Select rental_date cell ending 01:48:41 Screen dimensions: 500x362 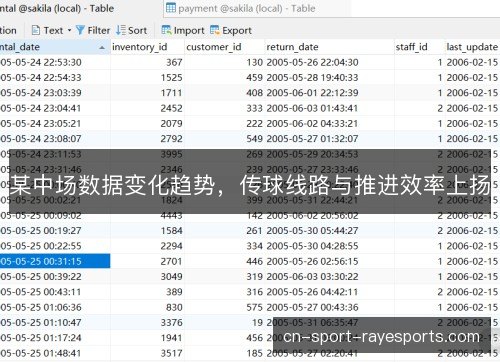pos(55,353)
